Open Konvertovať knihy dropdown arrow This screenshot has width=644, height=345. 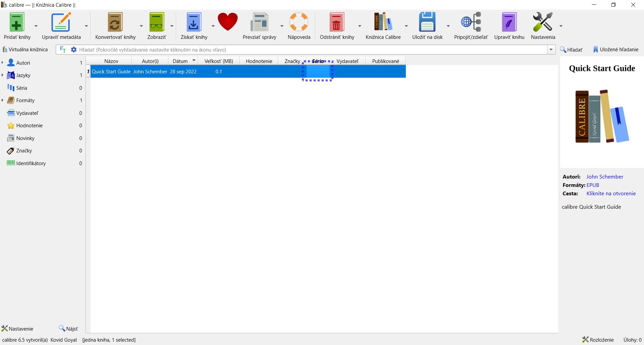pos(141,26)
